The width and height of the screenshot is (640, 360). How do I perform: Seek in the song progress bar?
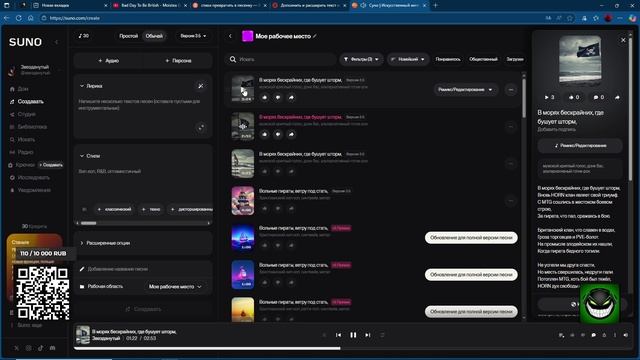pyautogui.click(x=353, y=348)
